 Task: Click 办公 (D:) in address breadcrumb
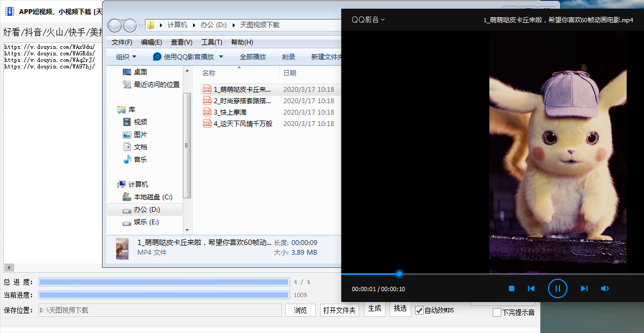[213, 25]
